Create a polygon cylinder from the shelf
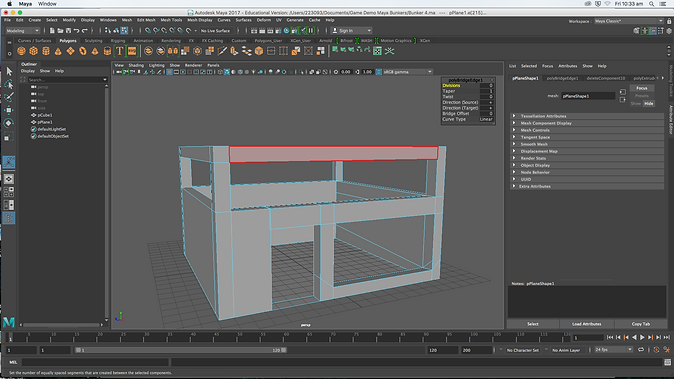Image resolution: width=674 pixels, height=379 pixels. [46, 51]
